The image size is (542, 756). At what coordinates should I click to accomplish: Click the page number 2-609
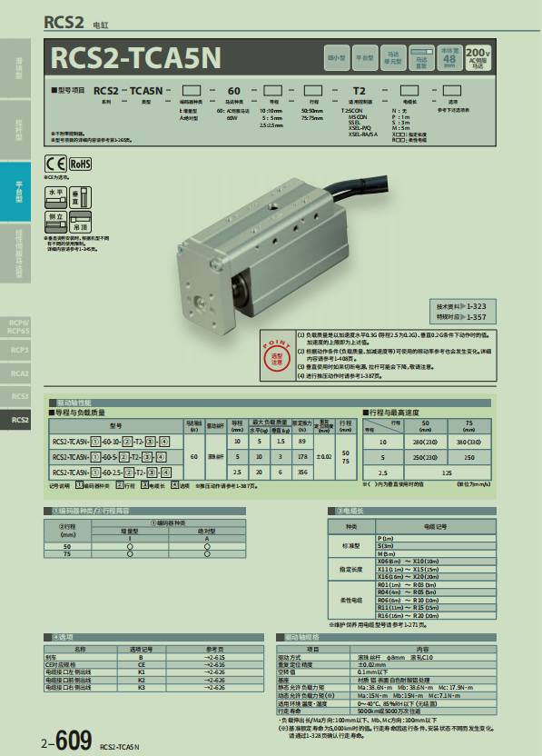click(x=66, y=741)
